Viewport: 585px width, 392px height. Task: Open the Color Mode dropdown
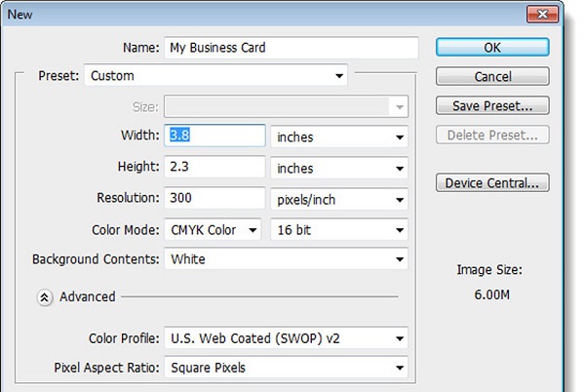click(x=214, y=230)
